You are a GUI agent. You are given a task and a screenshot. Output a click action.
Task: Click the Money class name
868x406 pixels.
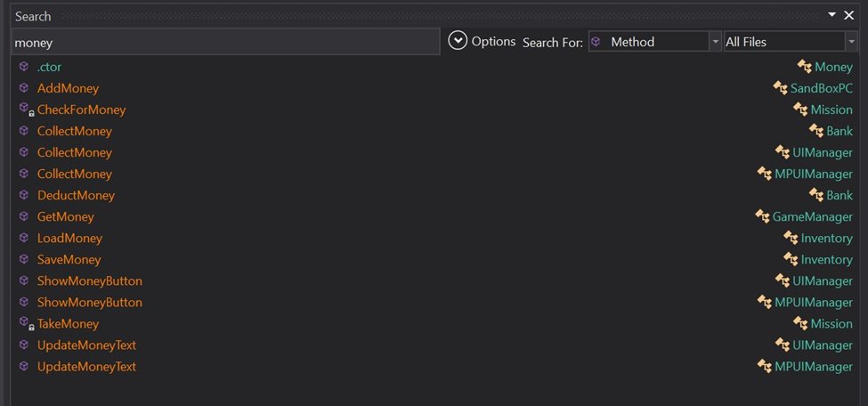[x=833, y=67]
